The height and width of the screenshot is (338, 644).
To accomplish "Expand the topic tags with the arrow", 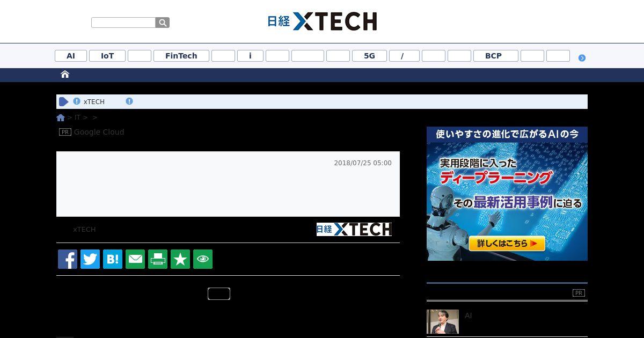I will [x=582, y=58].
